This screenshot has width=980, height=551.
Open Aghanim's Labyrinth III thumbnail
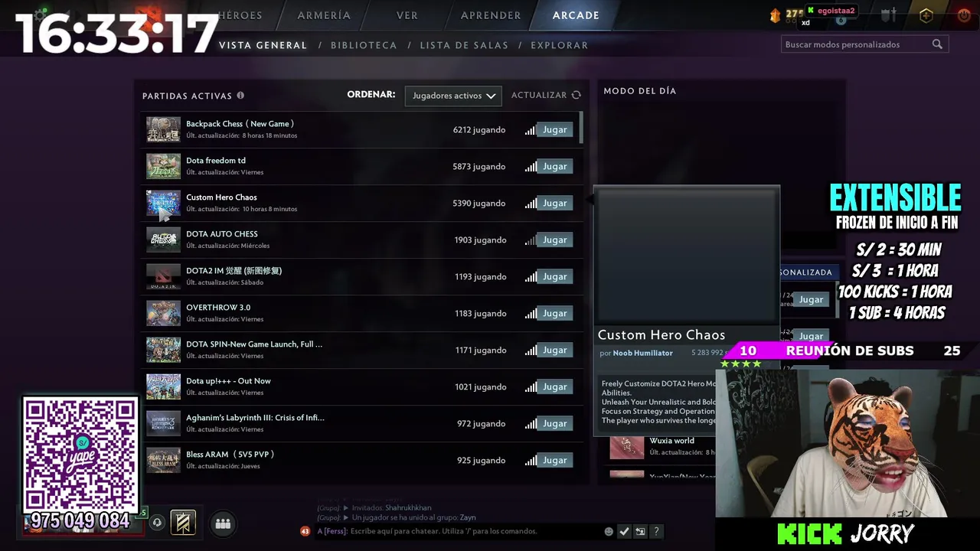click(163, 423)
